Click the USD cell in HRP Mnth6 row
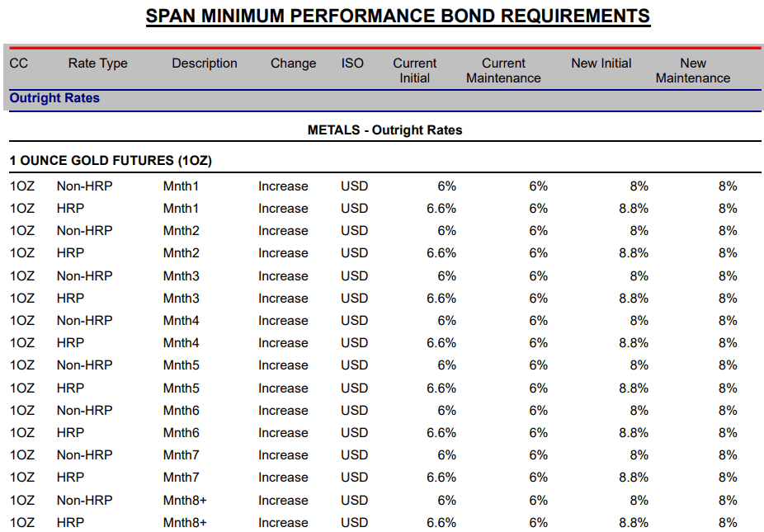Viewport: 764px width, 532px height. (354, 433)
